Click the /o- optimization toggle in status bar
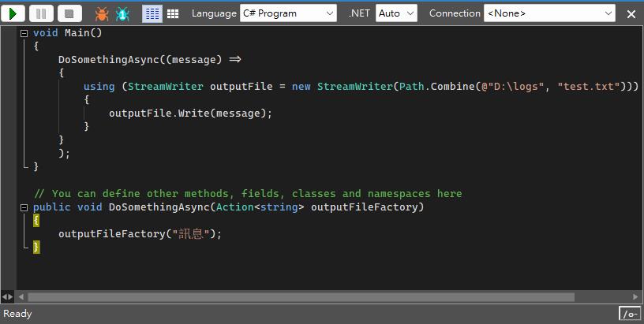 tap(630, 314)
